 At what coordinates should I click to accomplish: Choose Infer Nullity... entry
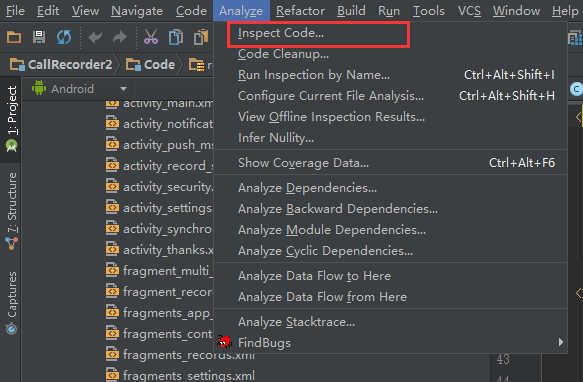(390, 138)
